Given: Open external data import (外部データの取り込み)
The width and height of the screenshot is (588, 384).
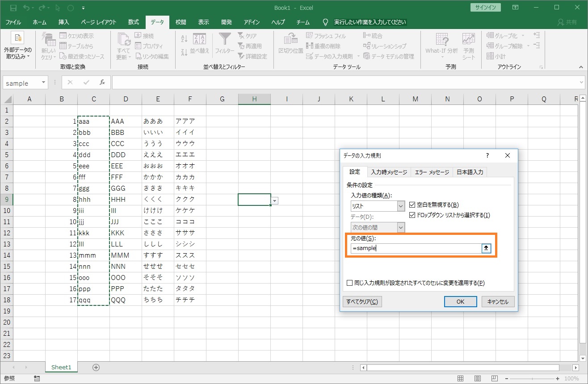Looking at the screenshot, I should (18, 46).
